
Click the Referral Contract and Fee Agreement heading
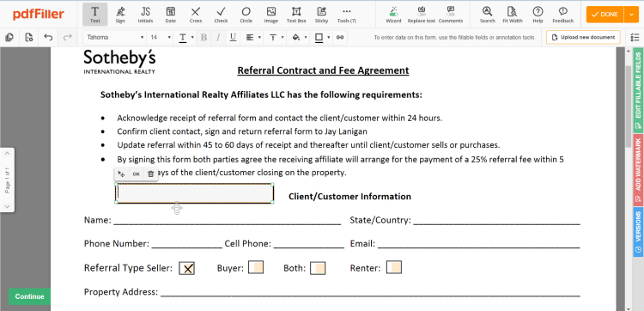(x=323, y=70)
